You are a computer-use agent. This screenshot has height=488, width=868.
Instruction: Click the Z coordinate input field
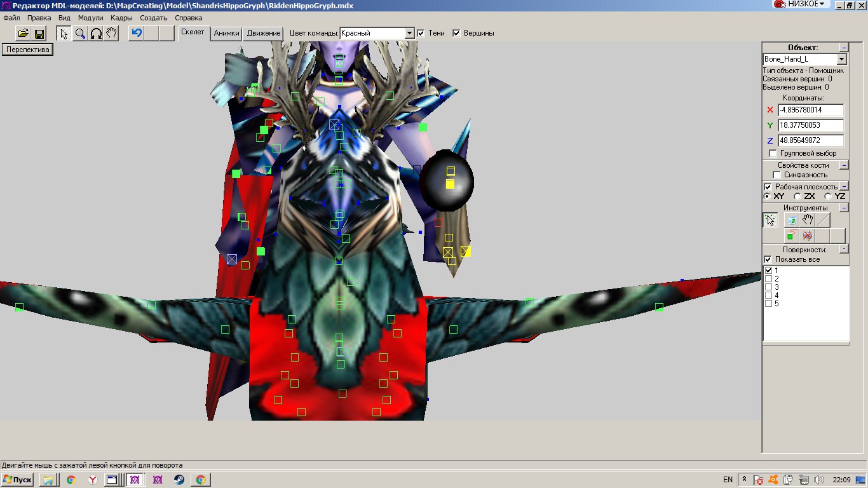point(811,140)
